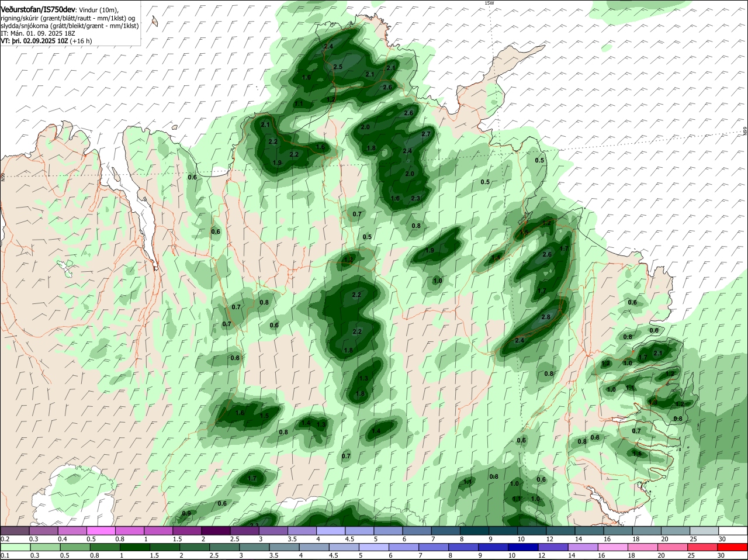Click the Veðurstofan/IS750dev title text

[38, 10]
